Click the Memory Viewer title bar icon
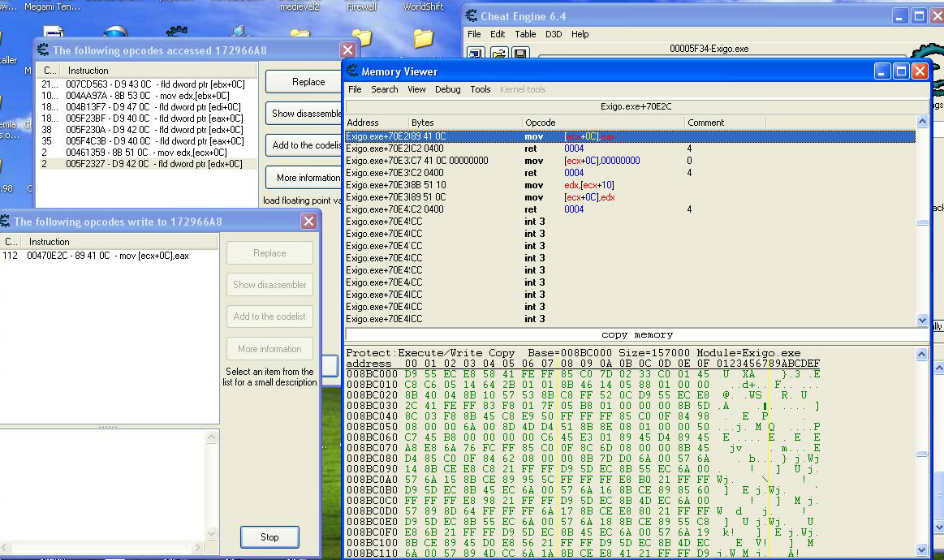944x560 pixels. tap(352, 71)
